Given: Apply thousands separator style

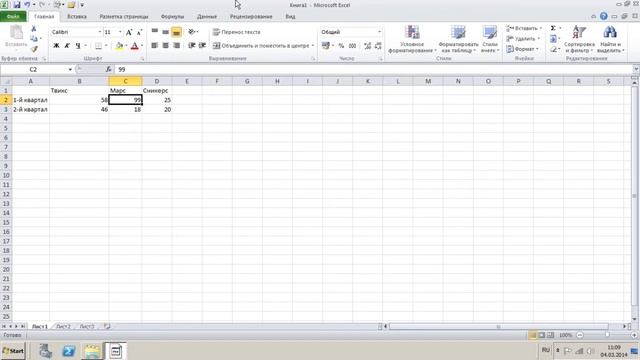Looking at the screenshot, I should [x=353, y=46].
